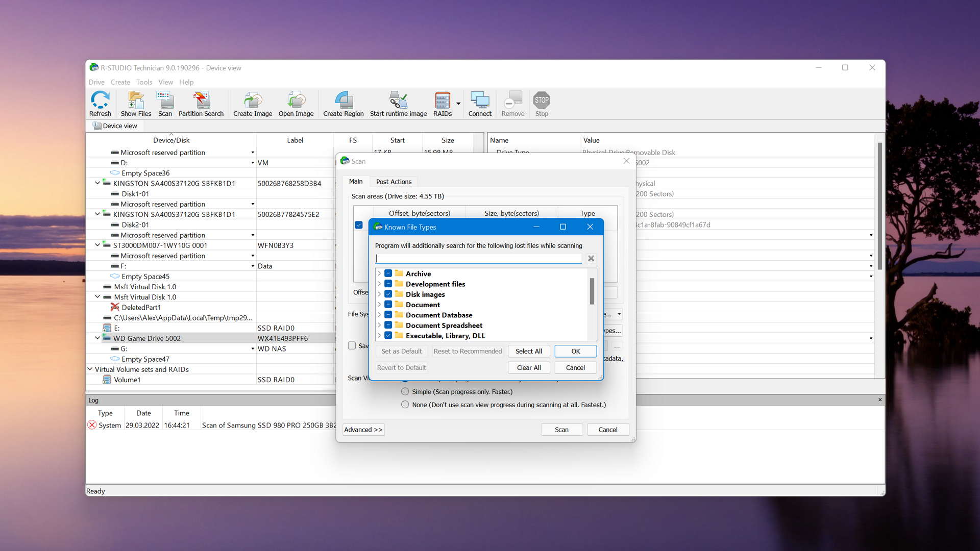Click the Connect toolbar icon
This screenshot has height=551, width=980.
480,104
